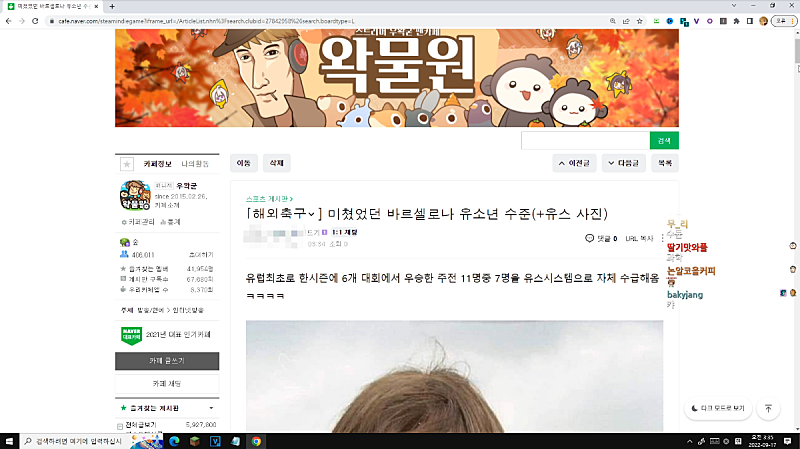Click the browser forward arrow
The image size is (800, 449).
pyautogui.click(x=21, y=21)
